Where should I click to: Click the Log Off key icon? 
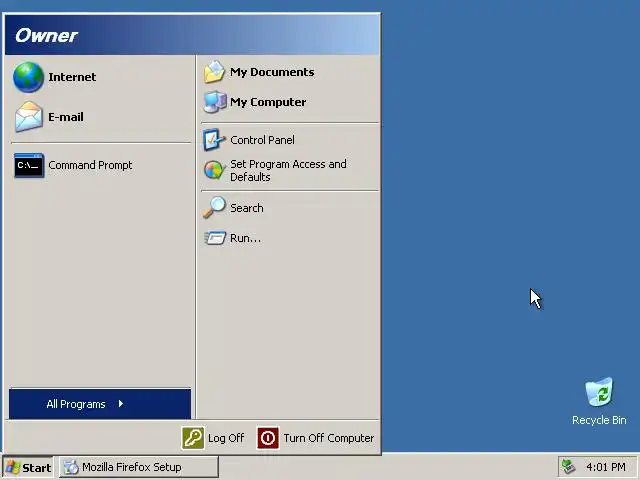[193, 438]
